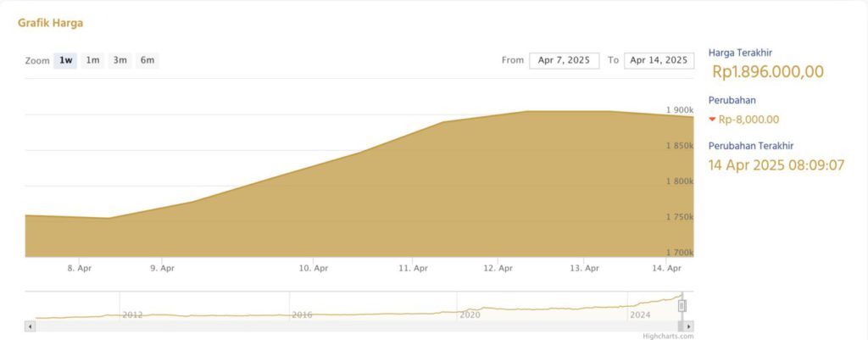The width and height of the screenshot is (868, 340).
Task: Click the 8. Apr axis label
Action: point(80,268)
